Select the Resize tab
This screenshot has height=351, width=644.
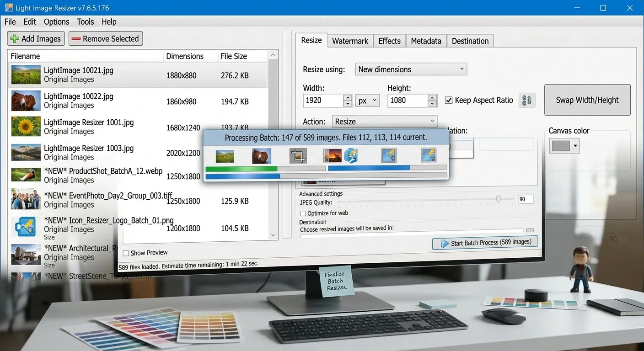tap(311, 40)
